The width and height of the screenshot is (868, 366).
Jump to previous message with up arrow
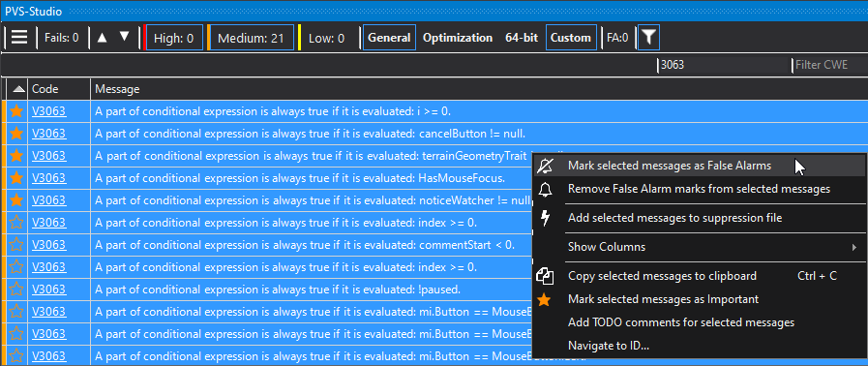102,38
